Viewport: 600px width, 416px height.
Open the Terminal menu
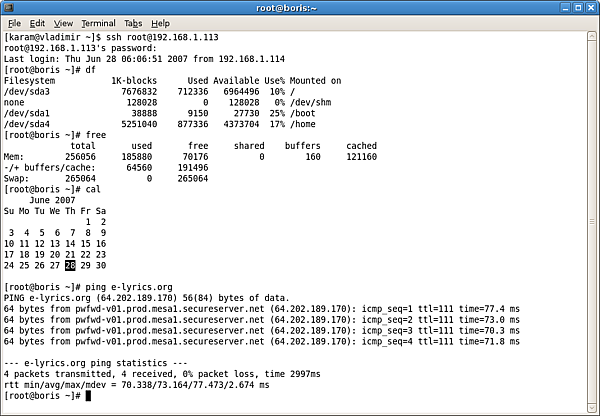click(98, 23)
